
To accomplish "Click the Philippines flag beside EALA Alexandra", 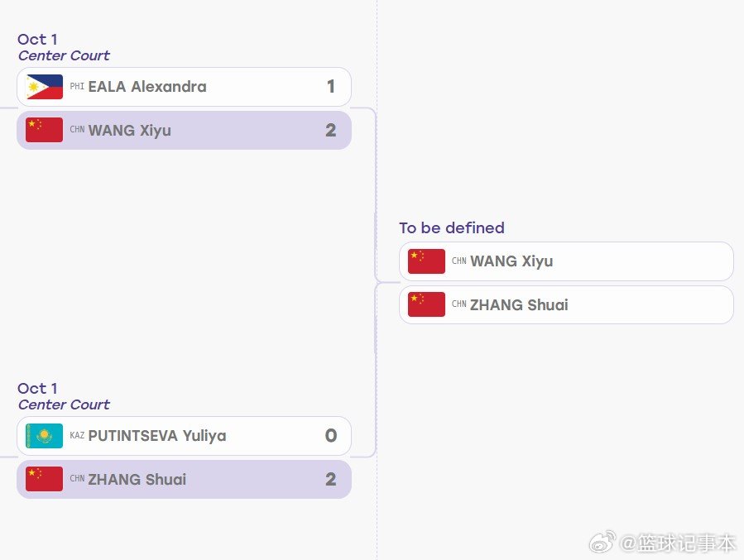I will [44, 87].
